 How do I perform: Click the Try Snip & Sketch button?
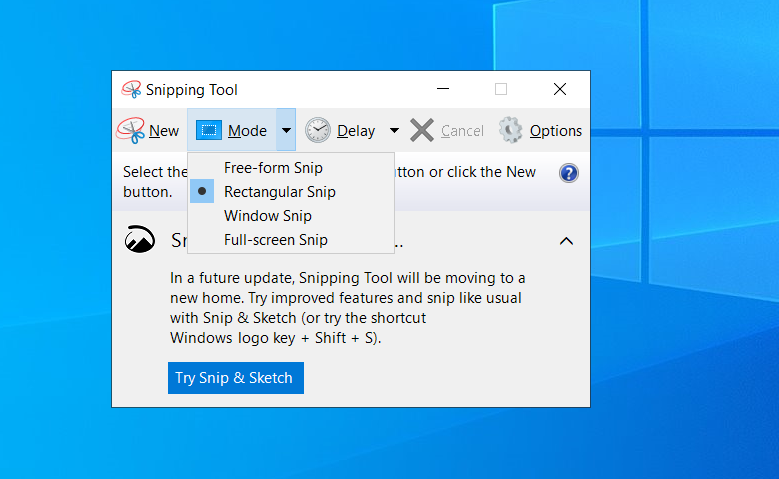coord(235,378)
